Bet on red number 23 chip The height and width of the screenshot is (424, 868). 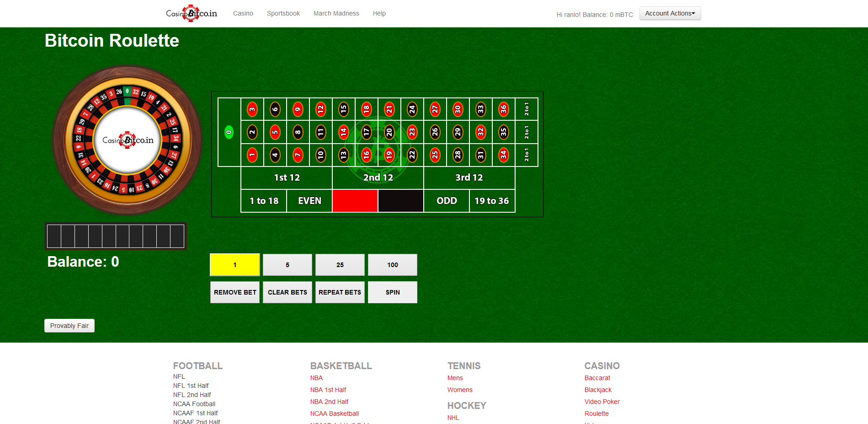412,132
